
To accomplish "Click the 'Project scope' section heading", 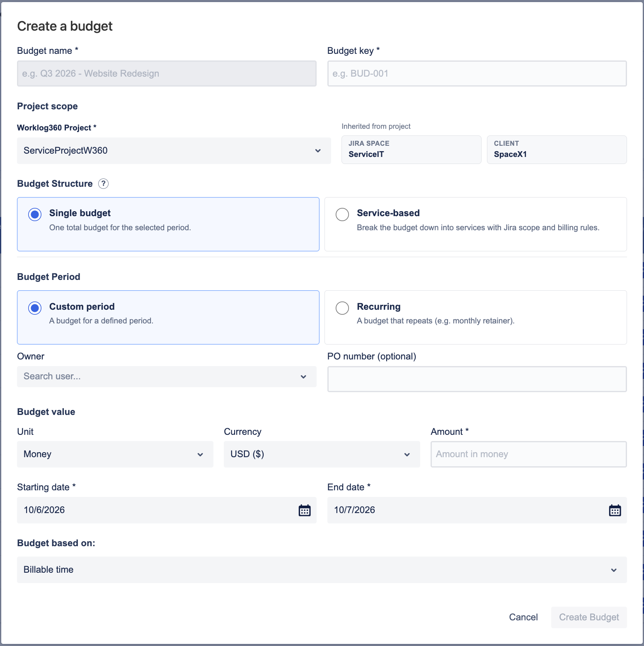I will pyautogui.click(x=48, y=106).
